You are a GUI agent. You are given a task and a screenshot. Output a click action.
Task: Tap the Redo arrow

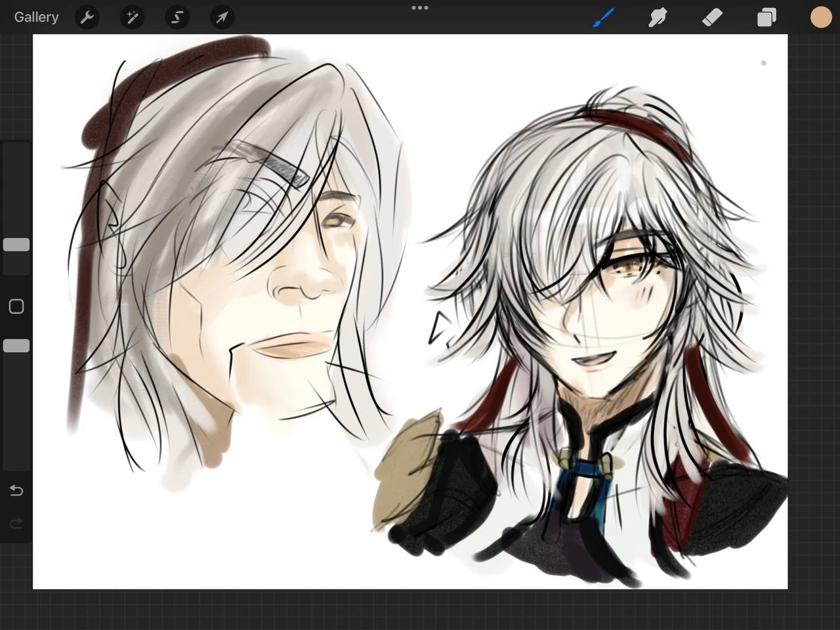coord(16,523)
